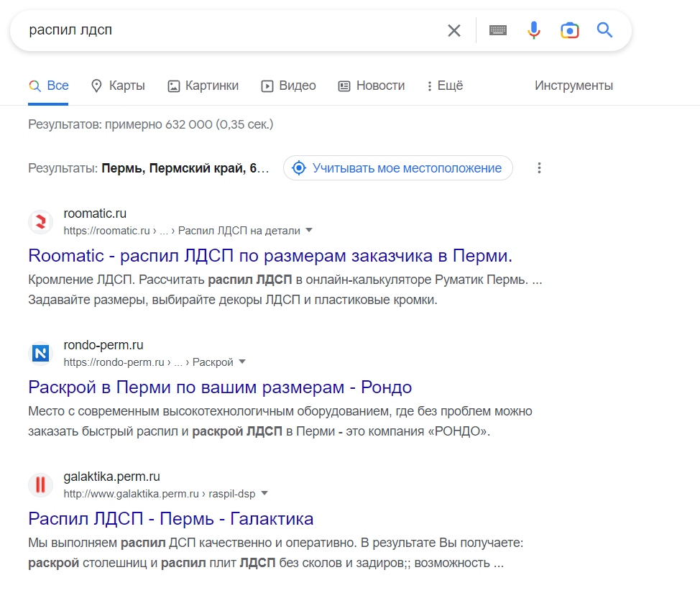Click the galaktika.perm.ru site favicon
The width and height of the screenshot is (700, 593).
click(41, 484)
